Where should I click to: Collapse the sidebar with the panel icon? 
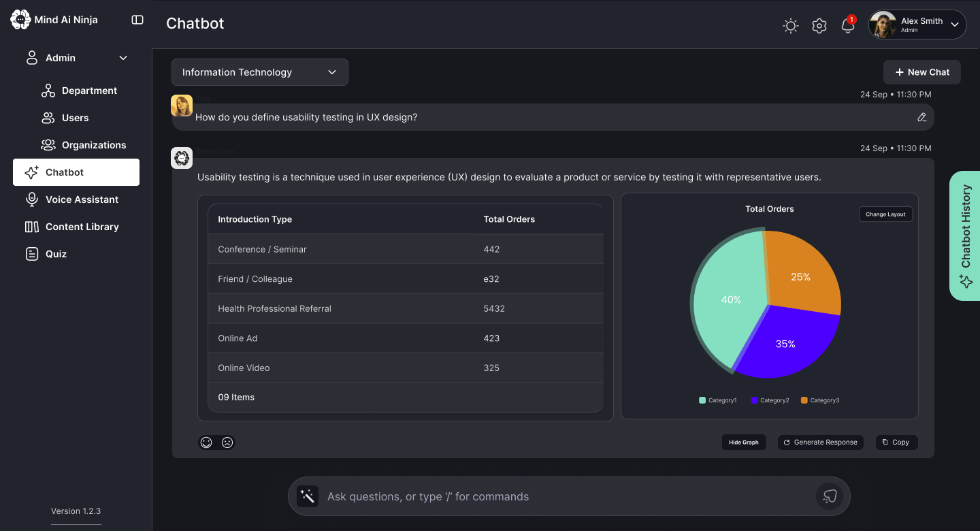click(137, 20)
